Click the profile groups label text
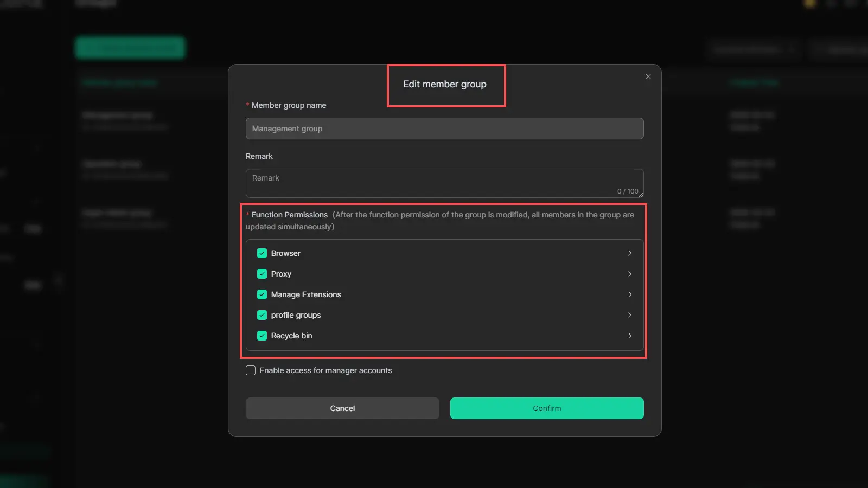Screen dimensions: 868x488 296,315
